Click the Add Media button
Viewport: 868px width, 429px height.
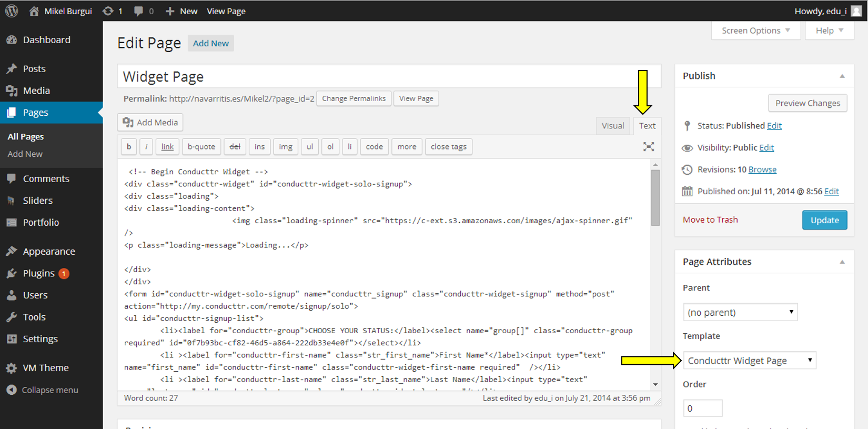pos(150,122)
